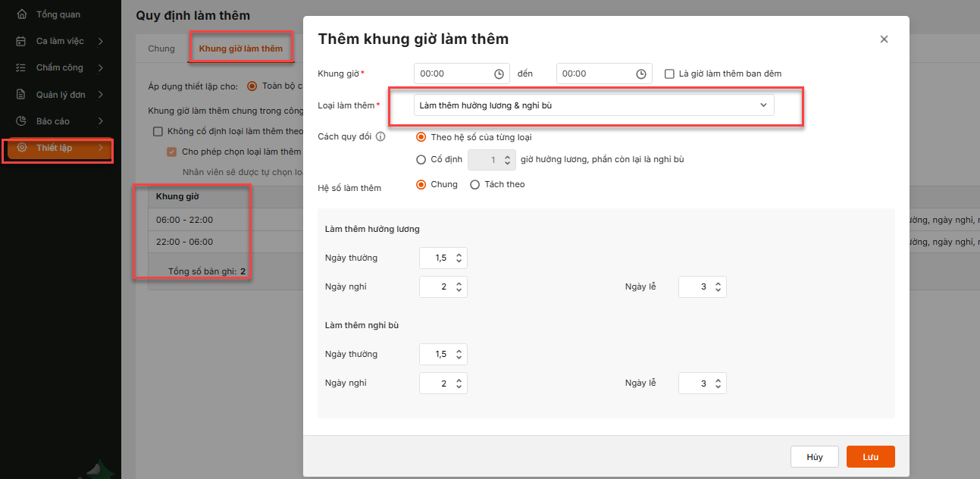The width and height of the screenshot is (980, 479).
Task: Click the Ca làm việc calendar icon
Action: click(x=21, y=41)
